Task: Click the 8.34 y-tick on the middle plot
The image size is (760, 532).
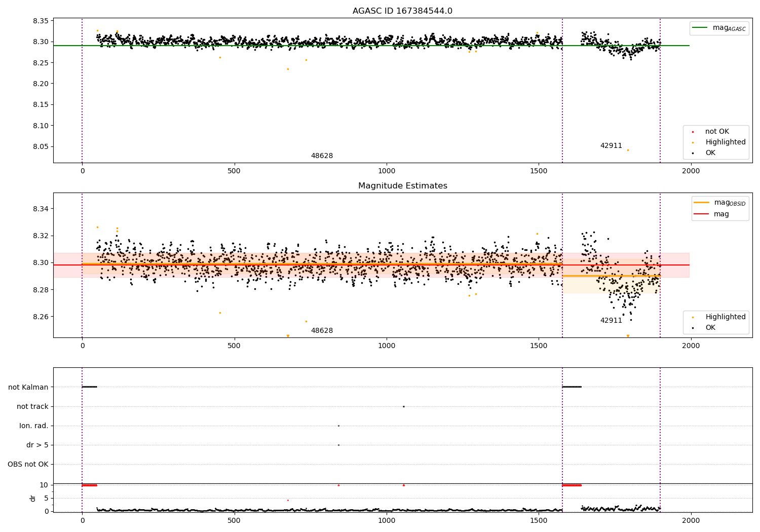Action: (41, 209)
